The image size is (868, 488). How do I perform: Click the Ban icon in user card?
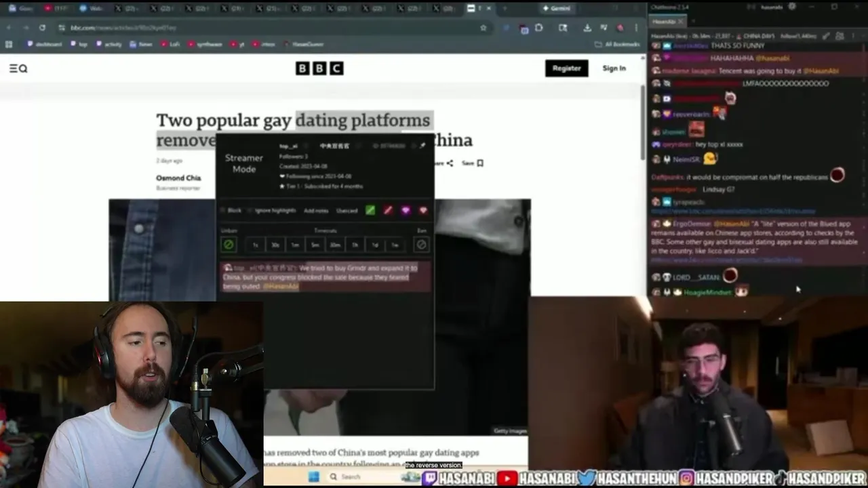click(421, 245)
